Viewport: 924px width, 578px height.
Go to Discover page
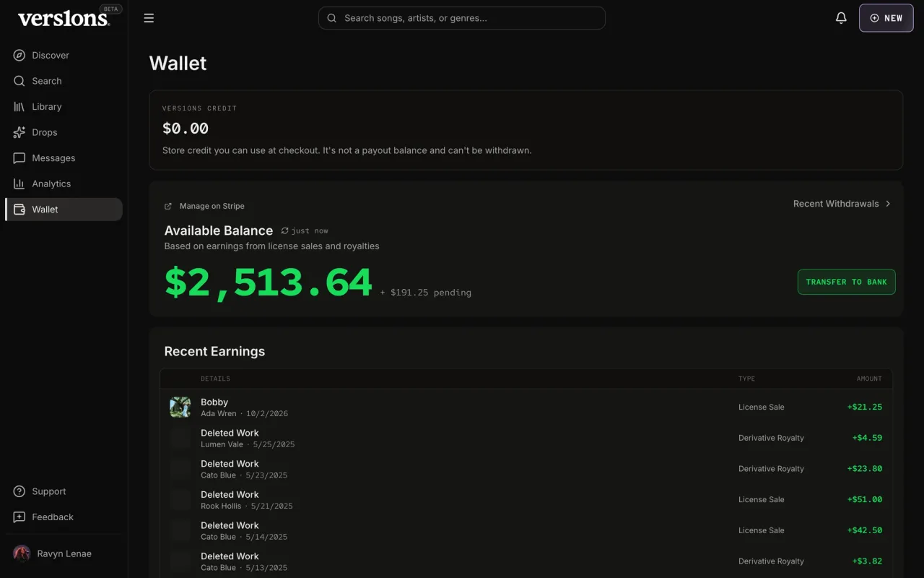click(64, 55)
